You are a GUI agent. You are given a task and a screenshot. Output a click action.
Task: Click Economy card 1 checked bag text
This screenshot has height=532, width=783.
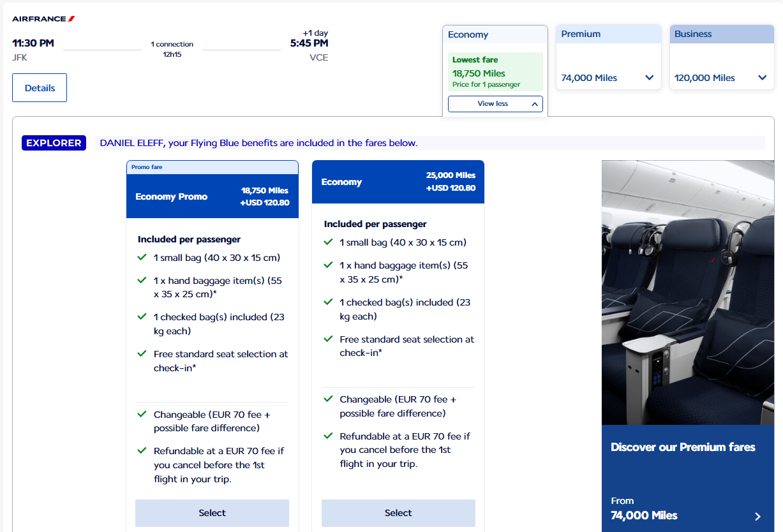point(405,309)
